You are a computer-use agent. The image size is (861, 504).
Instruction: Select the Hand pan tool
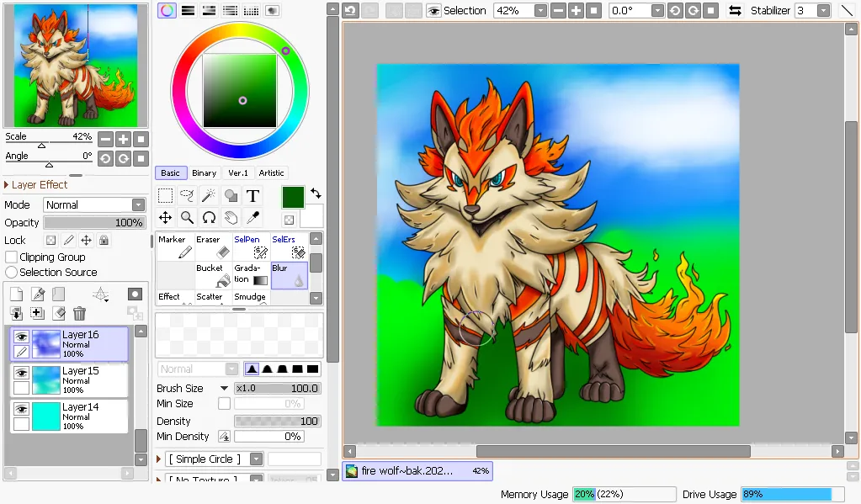231,217
